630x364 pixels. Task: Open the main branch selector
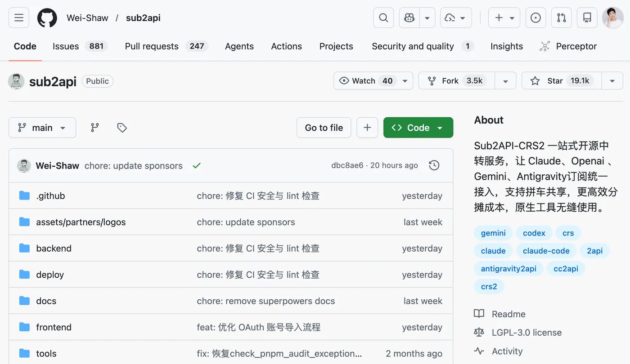[x=42, y=128]
